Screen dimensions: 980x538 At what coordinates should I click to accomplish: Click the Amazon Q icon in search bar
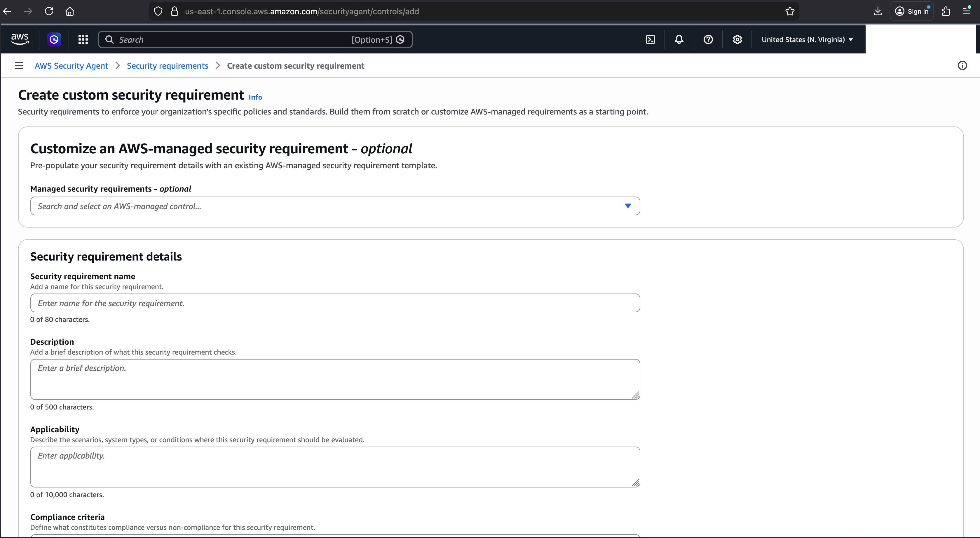point(400,40)
